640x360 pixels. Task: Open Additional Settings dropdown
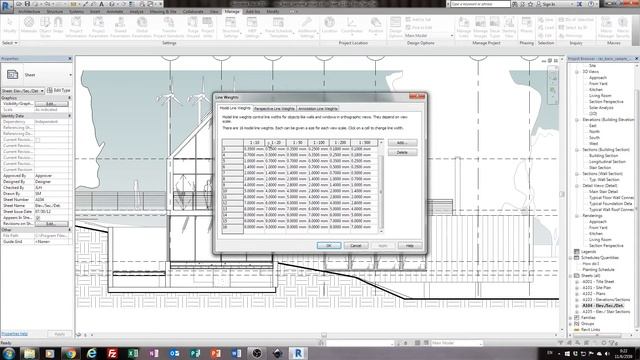307,27
